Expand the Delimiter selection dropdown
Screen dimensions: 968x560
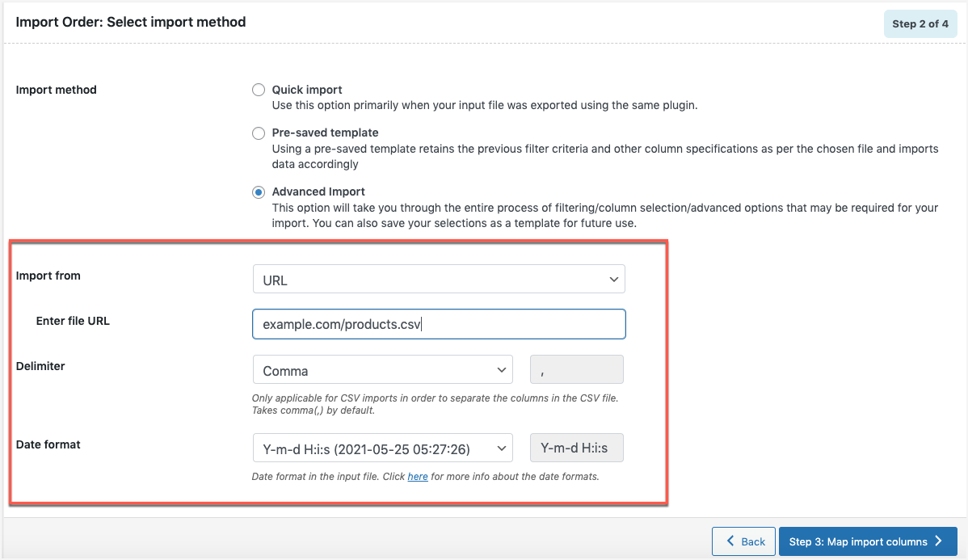point(382,369)
